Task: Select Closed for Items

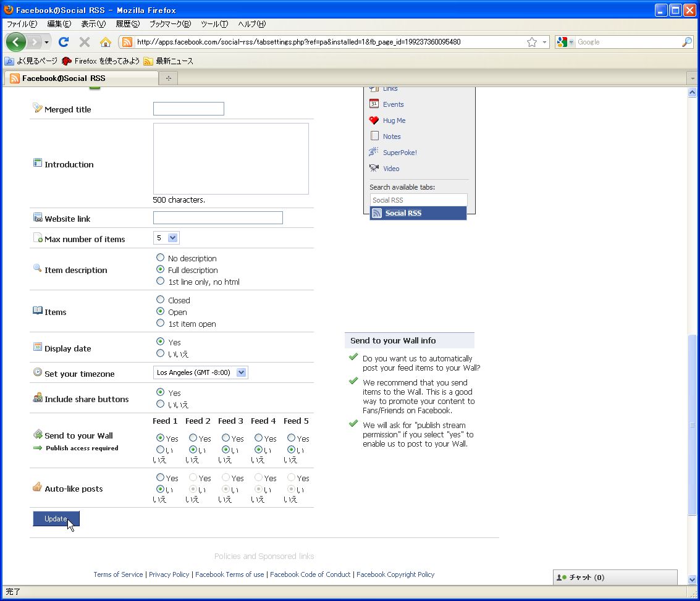Action: 160,300
